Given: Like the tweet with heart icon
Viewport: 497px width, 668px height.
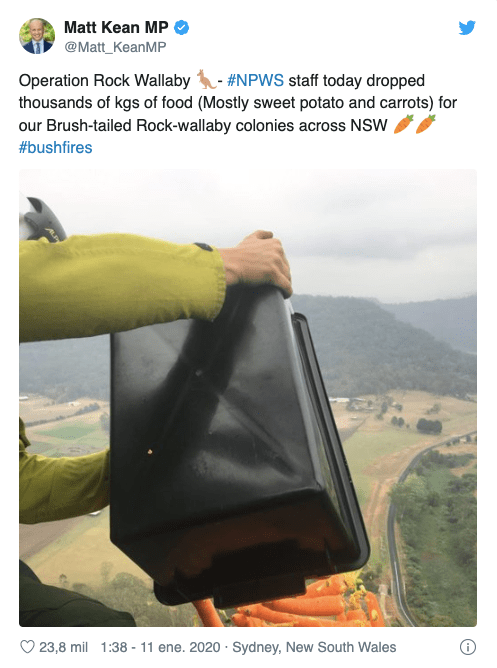Looking at the screenshot, I should tap(27, 647).
